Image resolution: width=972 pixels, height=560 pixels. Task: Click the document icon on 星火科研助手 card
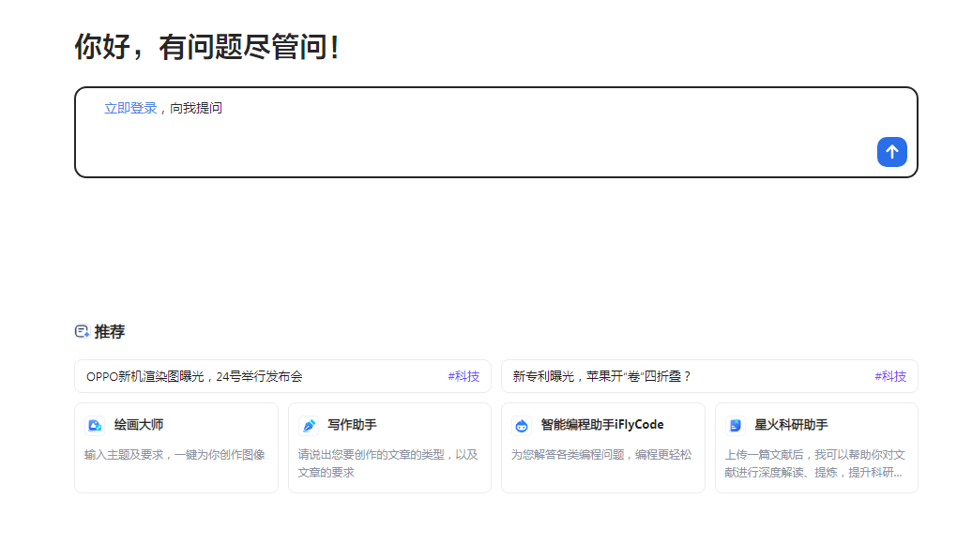coord(735,424)
